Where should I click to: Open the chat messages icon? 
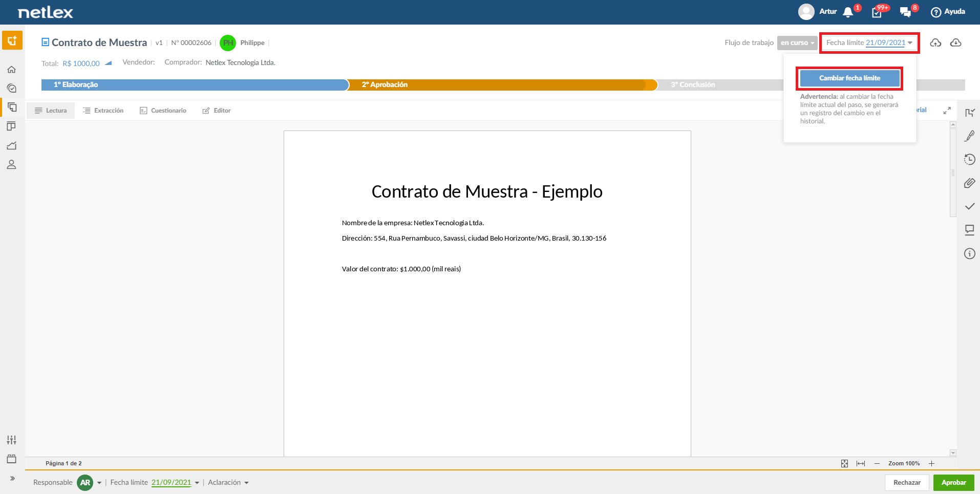pyautogui.click(x=905, y=12)
